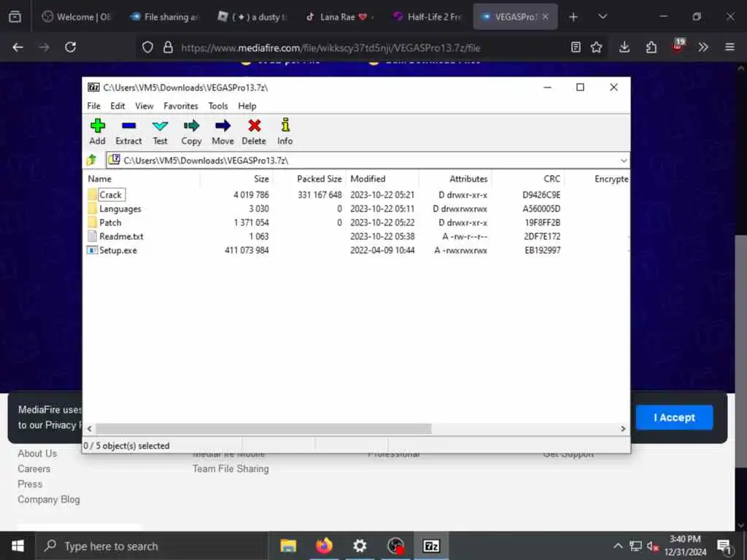Screen dimensions: 747x560
Task: Open the Edit menu in 7-Zip
Action: point(117,106)
